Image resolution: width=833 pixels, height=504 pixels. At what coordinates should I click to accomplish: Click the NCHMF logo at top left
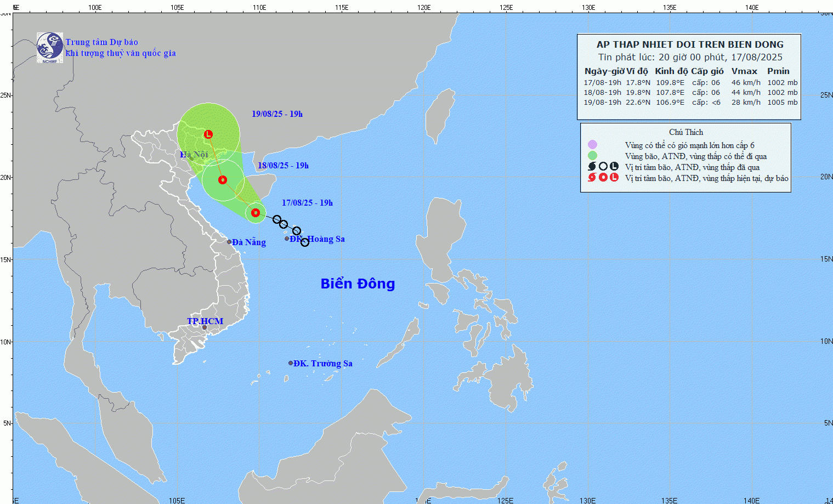click(50, 48)
